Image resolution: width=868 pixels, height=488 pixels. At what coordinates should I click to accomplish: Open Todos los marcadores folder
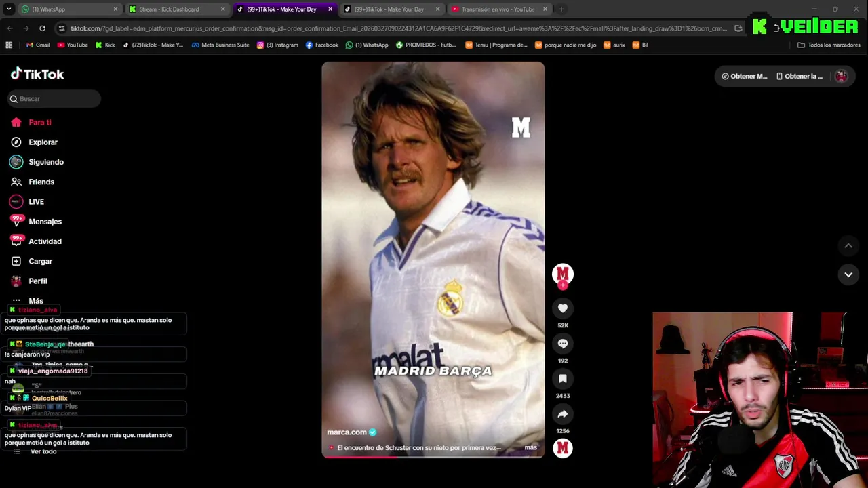point(829,45)
